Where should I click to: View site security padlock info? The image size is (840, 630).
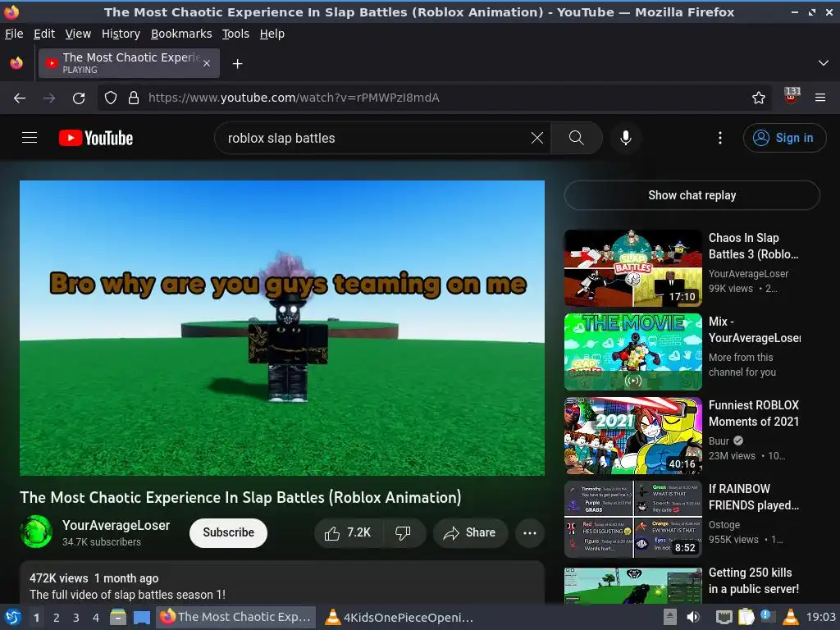[134, 98]
